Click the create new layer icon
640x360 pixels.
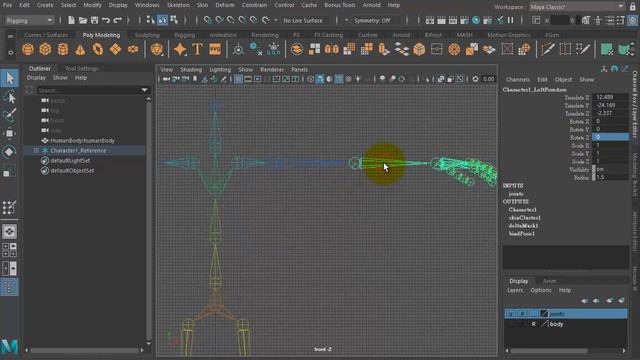coord(609,300)
